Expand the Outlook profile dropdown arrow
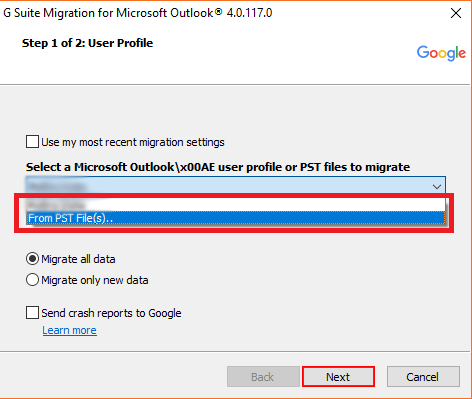Screen dimensions: 472x399 [437, 186]
